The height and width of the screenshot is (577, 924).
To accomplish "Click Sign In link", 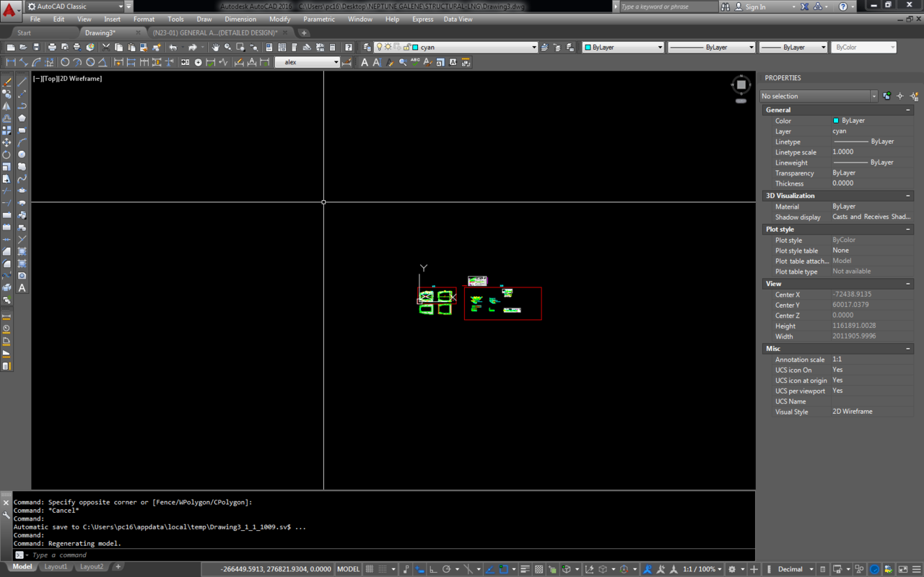I will click(755, 6).
